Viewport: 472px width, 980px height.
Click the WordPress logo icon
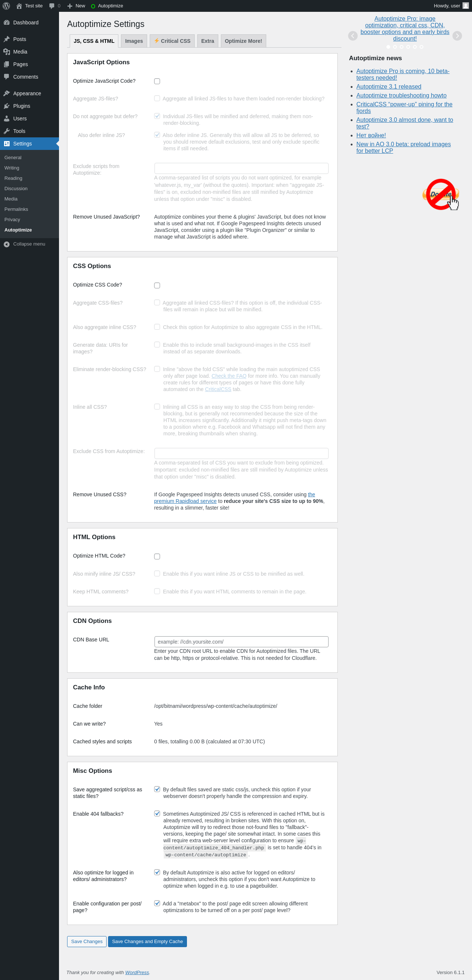(6, 6)
